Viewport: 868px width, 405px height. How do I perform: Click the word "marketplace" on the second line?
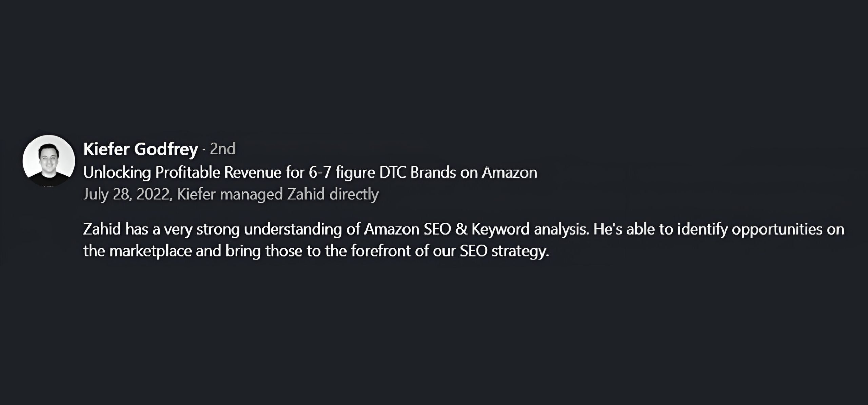tap(151, 251)
